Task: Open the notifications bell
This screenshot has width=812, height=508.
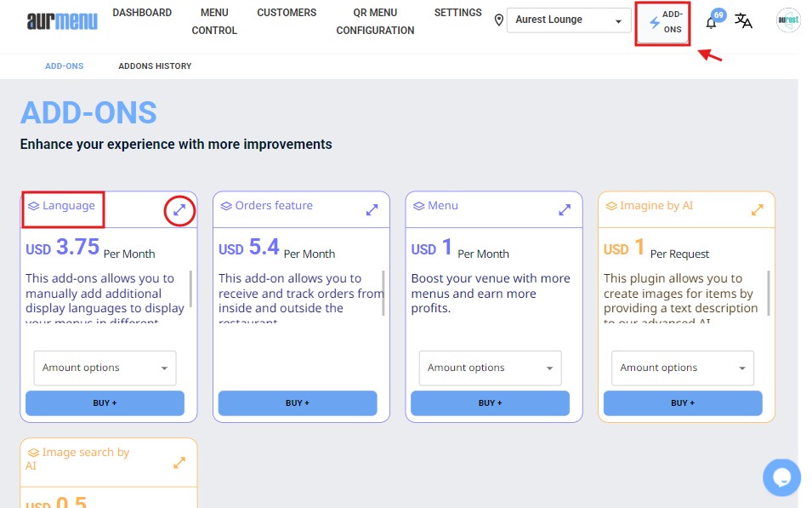Action: (x=711, y=22)
